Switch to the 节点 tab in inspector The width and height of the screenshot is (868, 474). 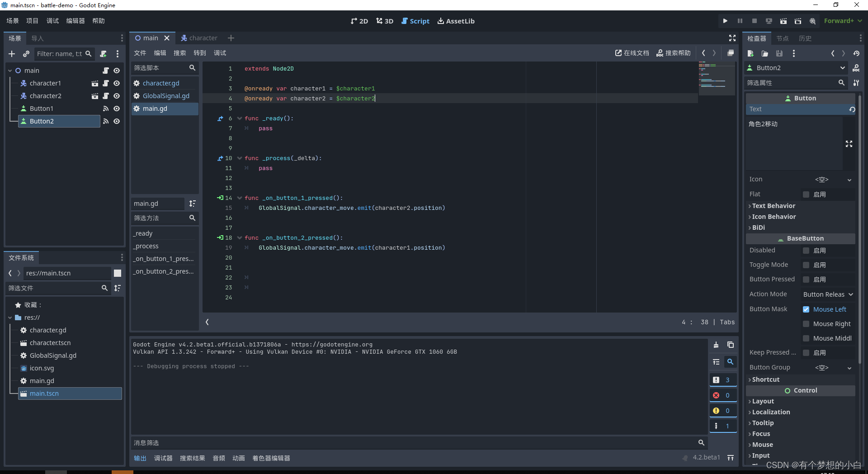pos(783,38)
